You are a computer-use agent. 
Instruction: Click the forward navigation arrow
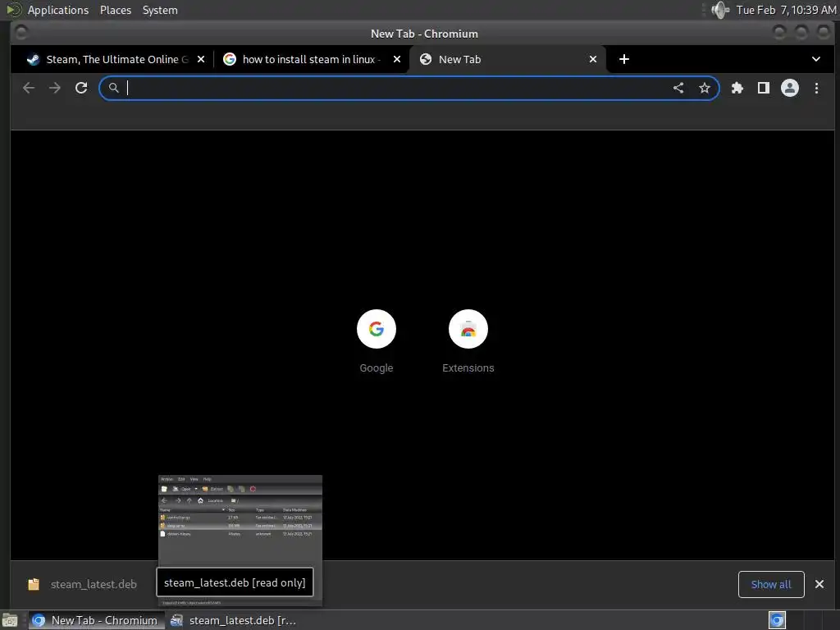tap(55, 88)
